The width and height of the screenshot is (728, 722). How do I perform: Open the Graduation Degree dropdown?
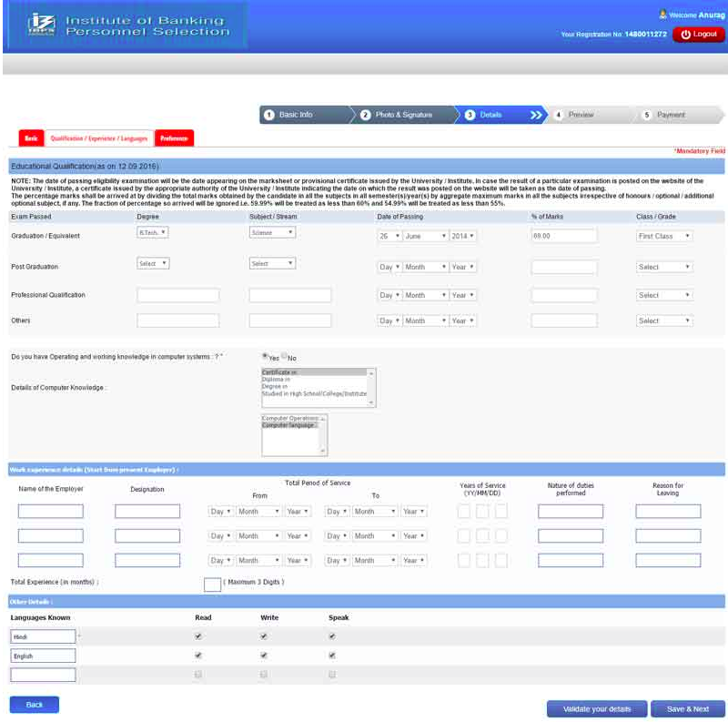(x=152, y=233)
